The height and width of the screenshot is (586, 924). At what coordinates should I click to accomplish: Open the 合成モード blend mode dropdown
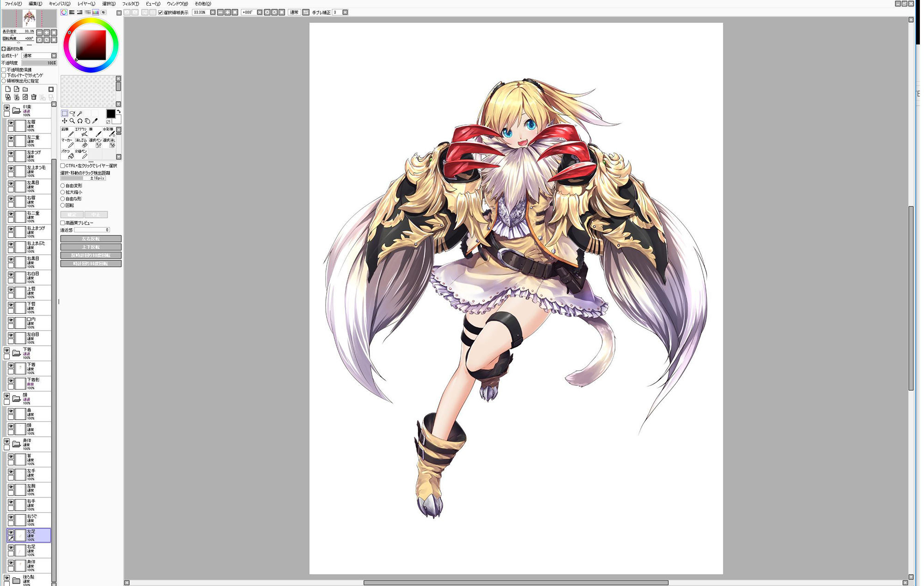[x=54, y=55]
